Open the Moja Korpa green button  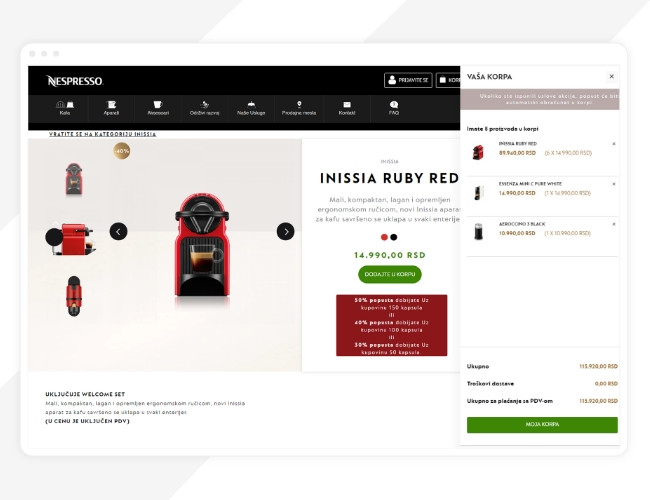click(x=542, y=425)
